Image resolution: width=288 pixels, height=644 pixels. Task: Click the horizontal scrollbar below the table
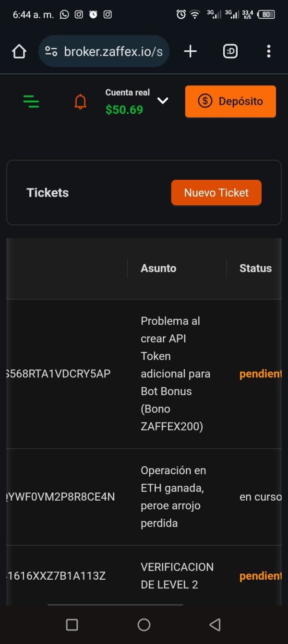click(x=115, y=605)
